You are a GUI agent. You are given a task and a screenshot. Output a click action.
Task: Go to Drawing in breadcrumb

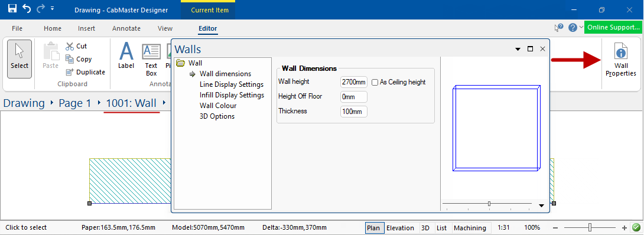pos(24,103)
